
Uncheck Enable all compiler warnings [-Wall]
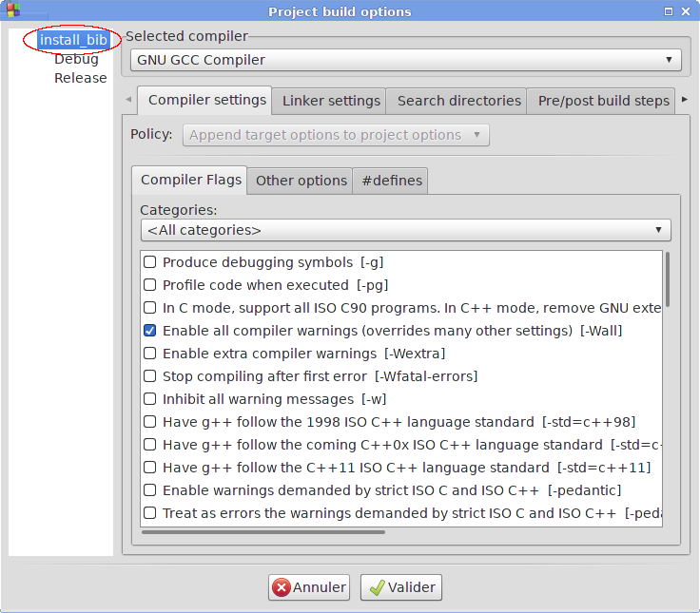coord(149,331)
